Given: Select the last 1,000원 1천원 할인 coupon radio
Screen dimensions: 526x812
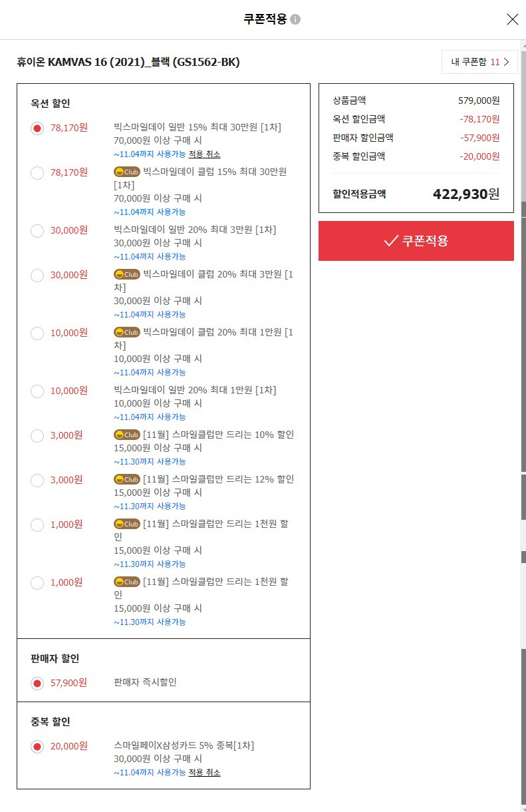Looking at the screenshot, I should coord(37,583).
